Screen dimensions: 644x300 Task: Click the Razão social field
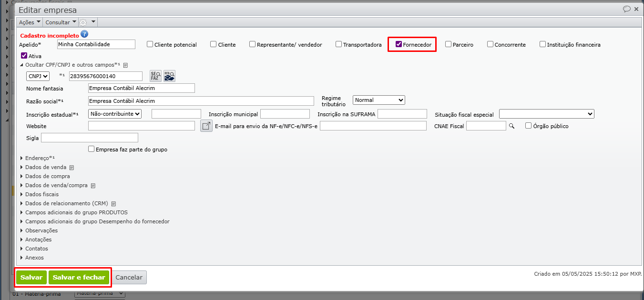201,101
